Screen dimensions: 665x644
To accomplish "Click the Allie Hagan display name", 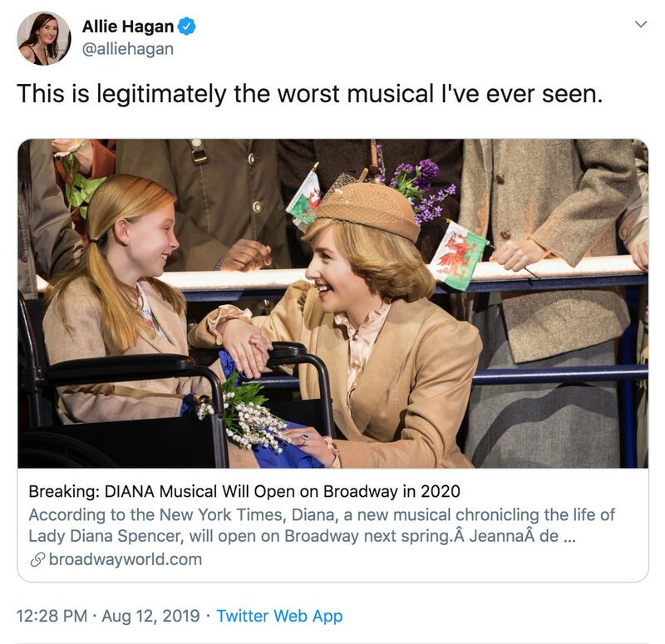I will point(128,27).
